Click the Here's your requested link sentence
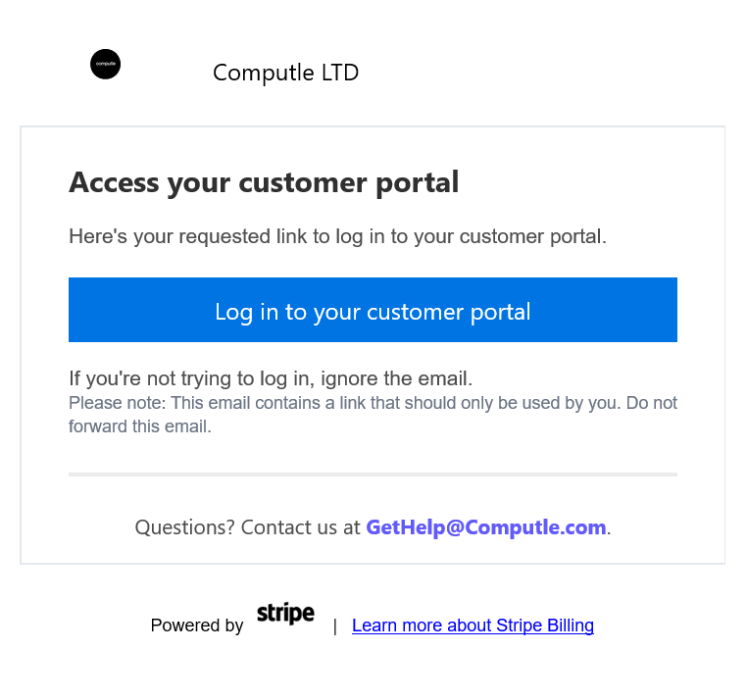 tap(337, 236)
